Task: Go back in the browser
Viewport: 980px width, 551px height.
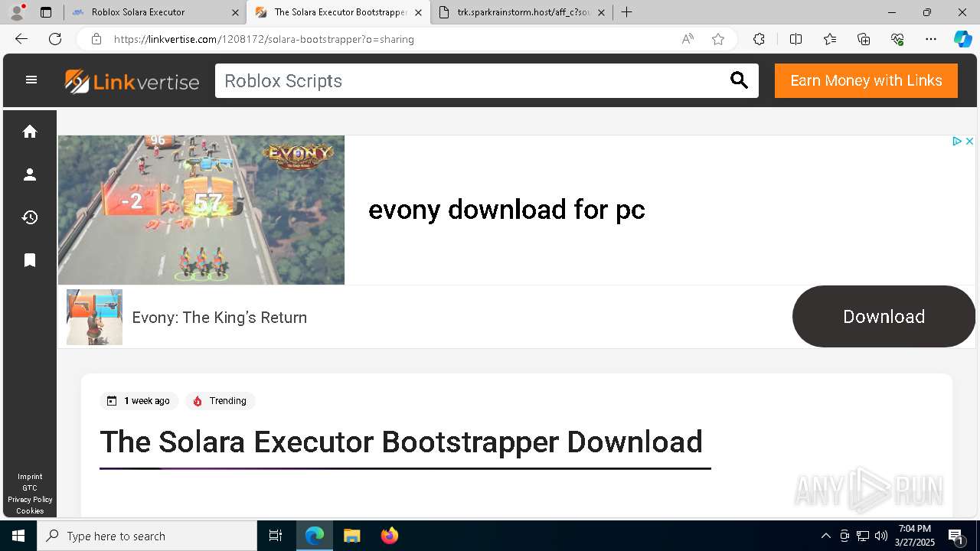Action: pos(21,39)
